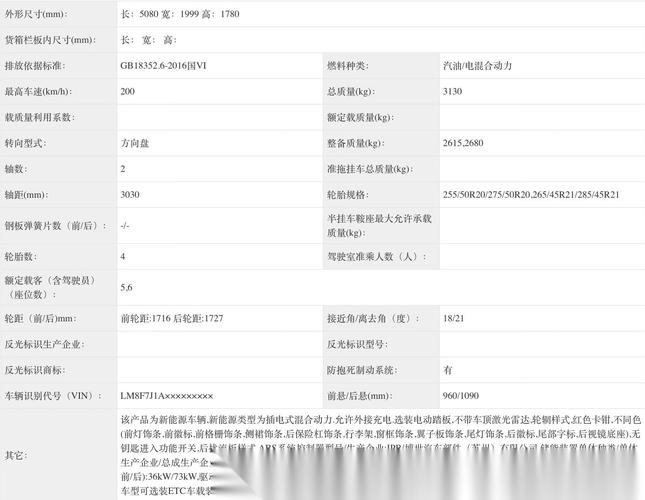Click the 额定载客(含驾驶员) label
The height and width of the screenshot is (500, 645).
pos(50,287)
